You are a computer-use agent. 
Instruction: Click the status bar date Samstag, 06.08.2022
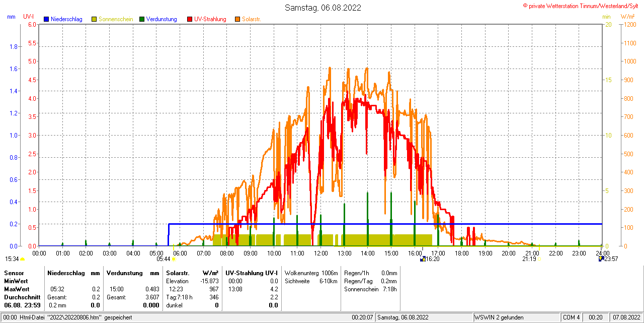(x=403, y=317)
